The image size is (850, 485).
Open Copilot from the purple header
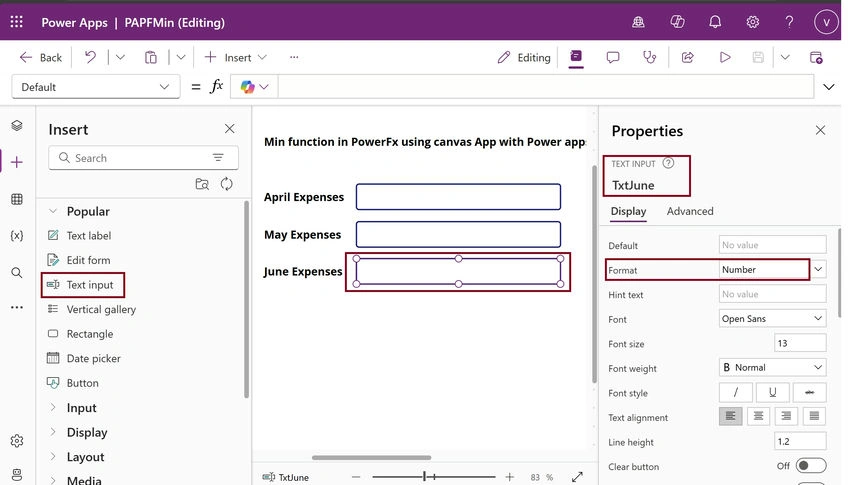click(677, 22)
